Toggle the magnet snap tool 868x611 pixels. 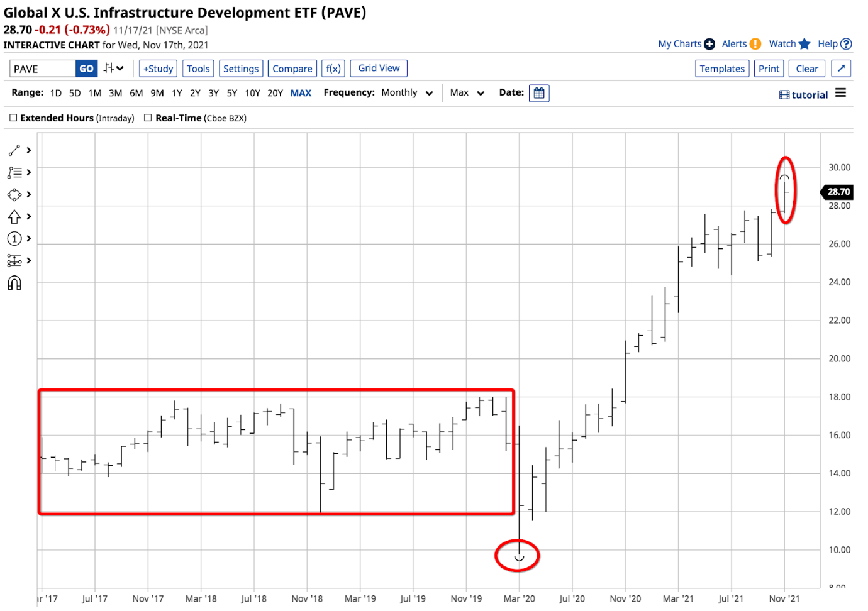[x=14, y=283]
